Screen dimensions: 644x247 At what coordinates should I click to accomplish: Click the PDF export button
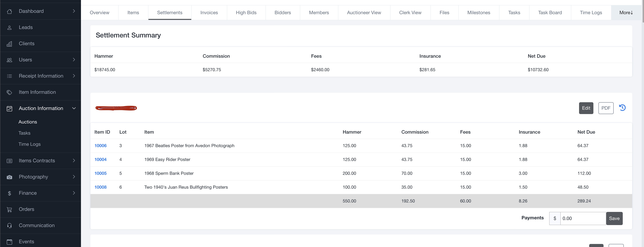click(606, 108)
